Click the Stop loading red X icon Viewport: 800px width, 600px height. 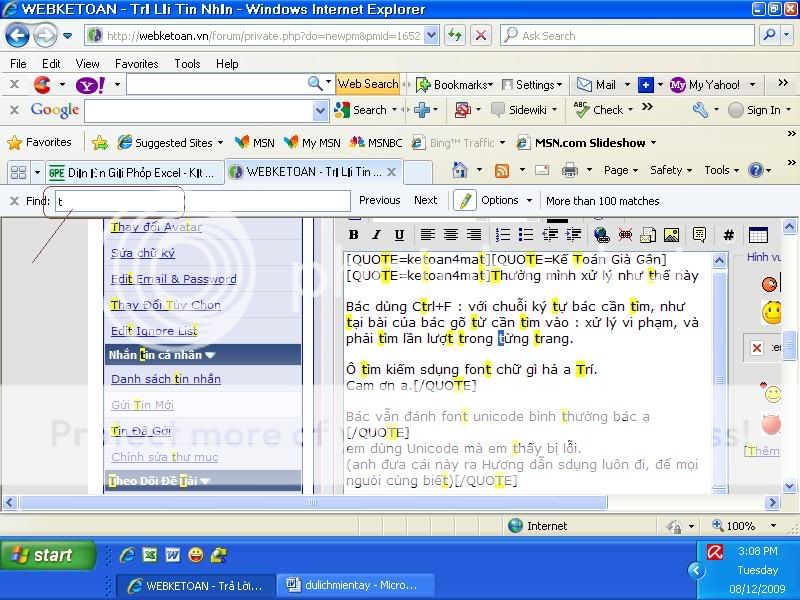[481, 35]
